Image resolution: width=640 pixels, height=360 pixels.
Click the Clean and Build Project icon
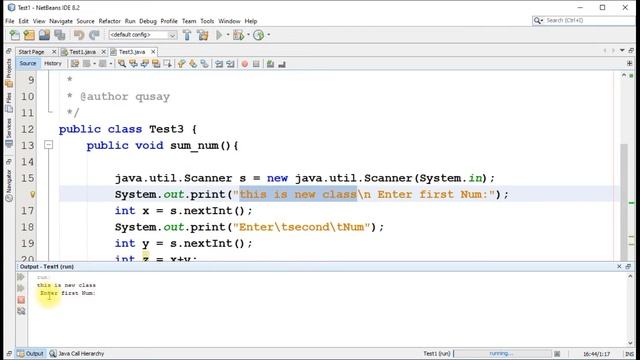(202, 35)
